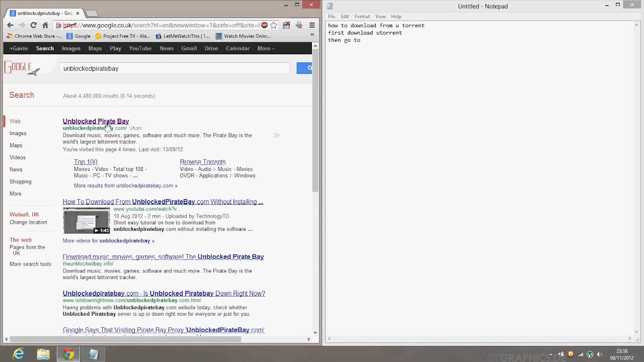
Task: Open Internet Explorer from the taskbar
Action: click(x=19, y=354)
